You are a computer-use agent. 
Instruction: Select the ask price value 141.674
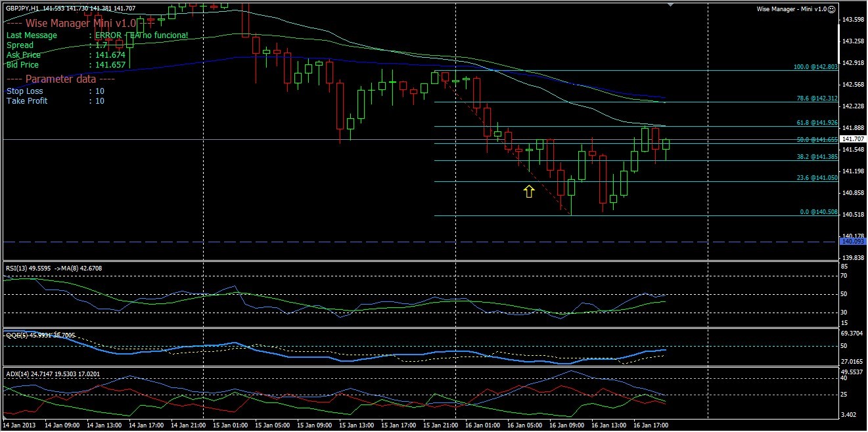[x=110, y=55]
